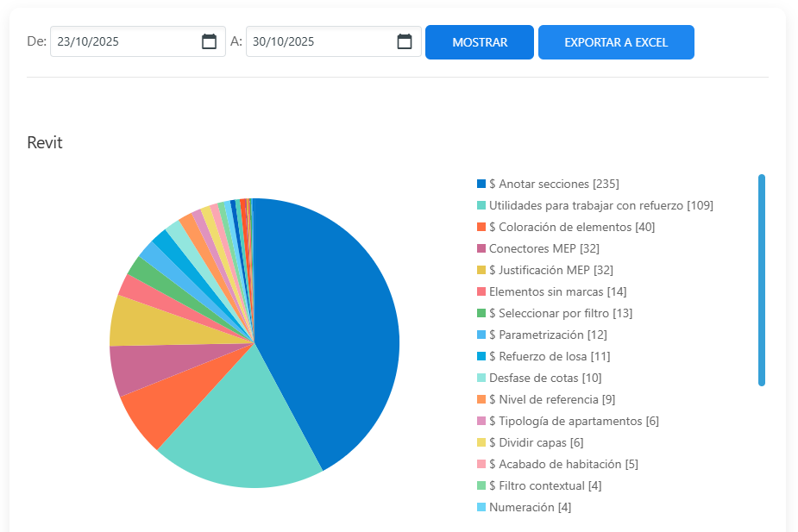This screenshot has width=798, height=532.
Task: Toggle 'Utilidades para trabajar con refuerzo' legend item
Action: (x=600, y=205)
